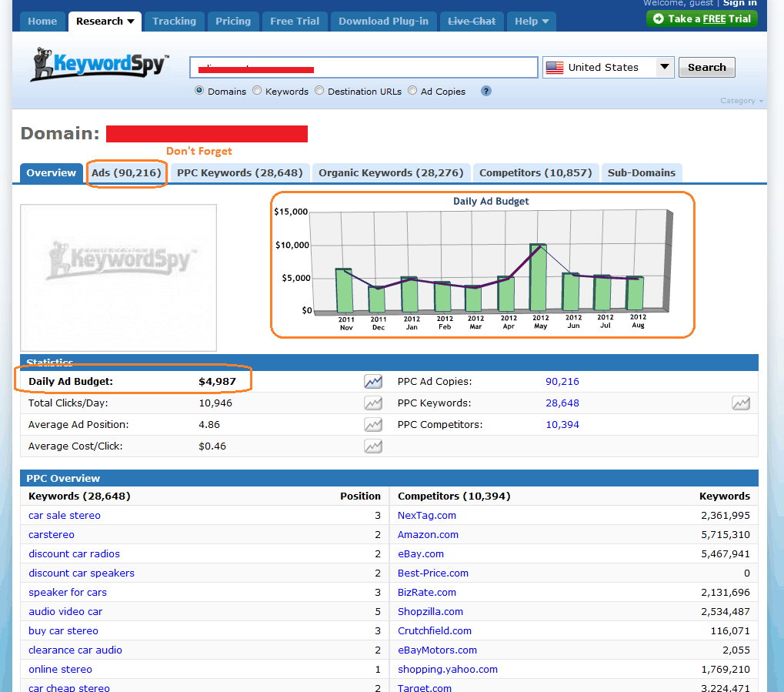This screenshot has width=784, height=692.
Task: Open PPC Competitors value 10,394 link
Action: [x=562, y=425]
